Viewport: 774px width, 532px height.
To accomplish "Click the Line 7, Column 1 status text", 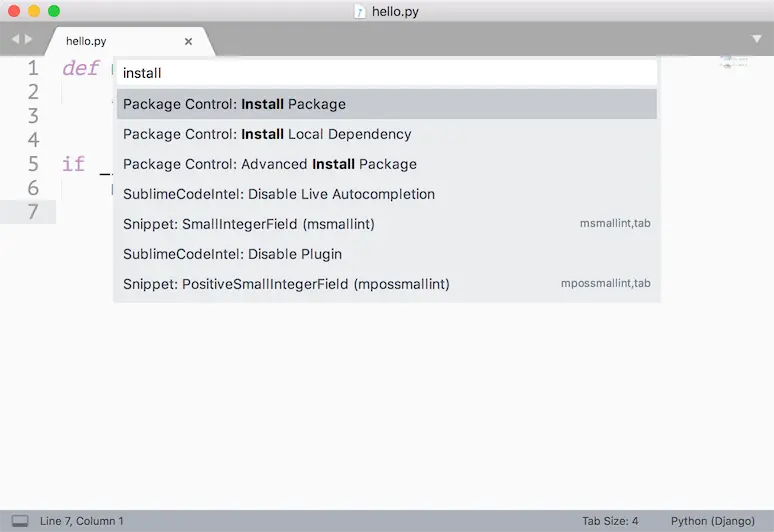I will point(82,521).
